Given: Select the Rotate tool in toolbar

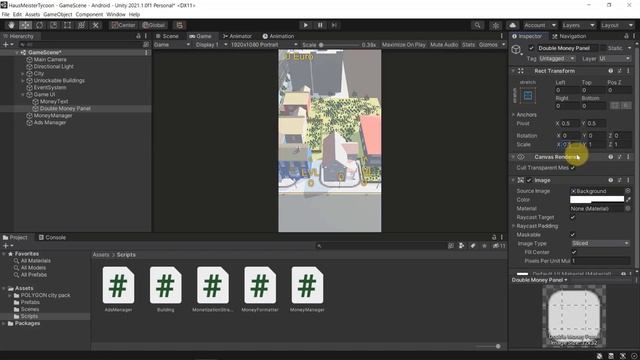Looking at the screenshot, I should pos(39,25).
